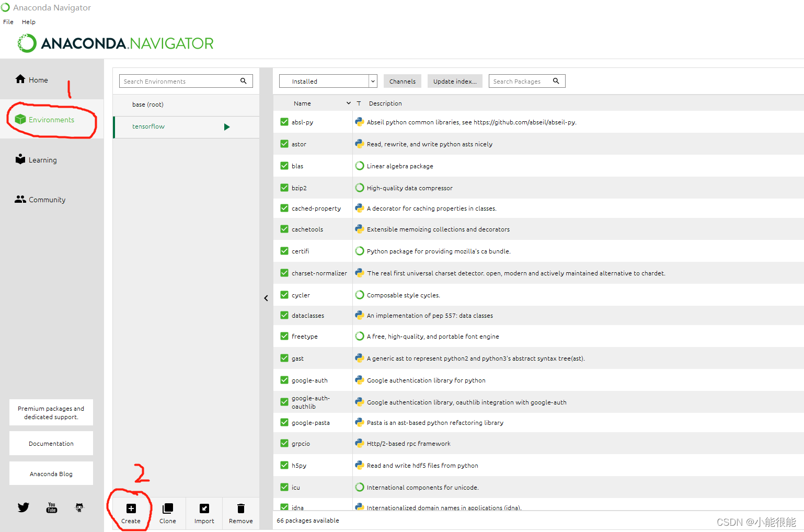Import an environment
Viewport: 804px width, 532px height.
tap(204, 513)
